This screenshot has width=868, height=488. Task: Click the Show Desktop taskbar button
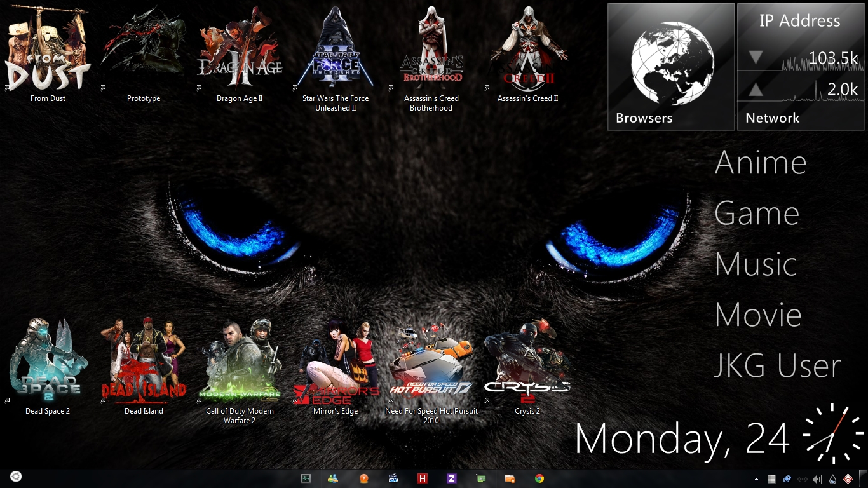coord(864,479)
